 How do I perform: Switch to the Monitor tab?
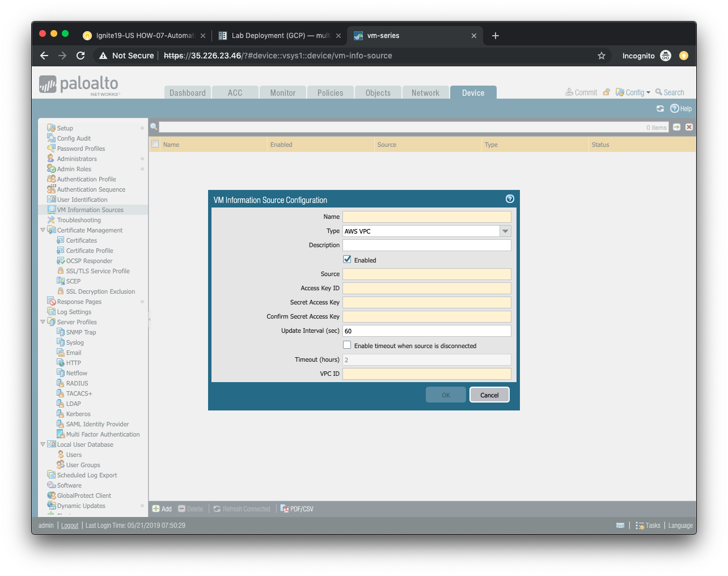click(283, 92)
